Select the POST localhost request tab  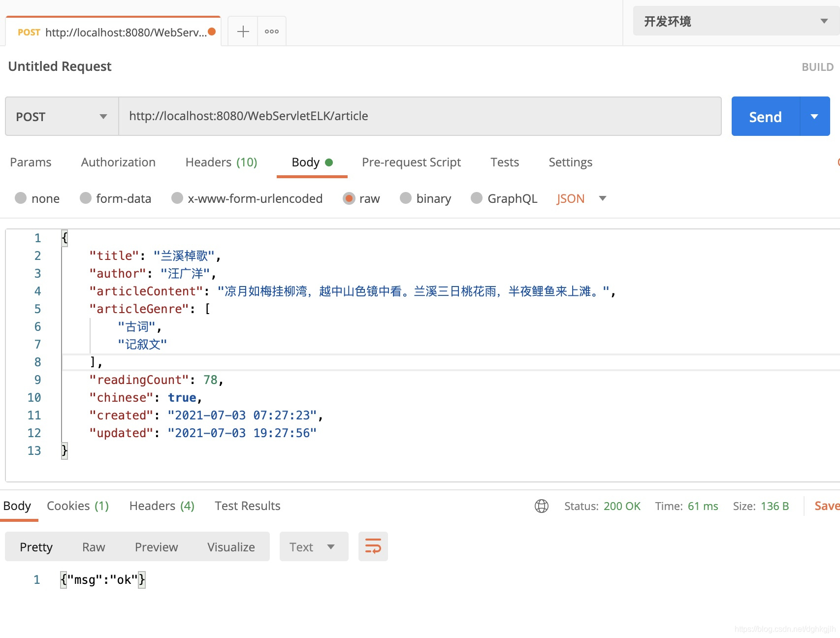[x=113, y=32]
